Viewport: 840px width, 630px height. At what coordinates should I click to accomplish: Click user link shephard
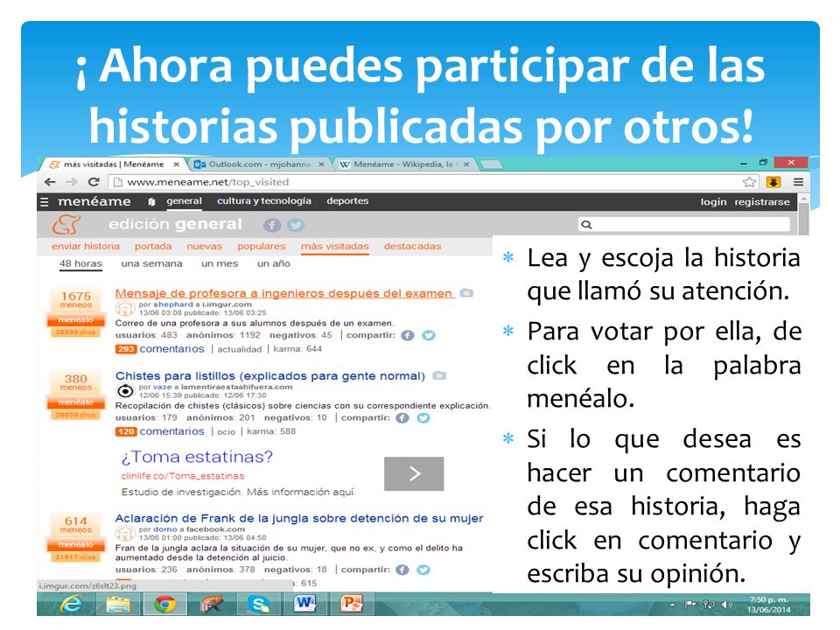click(x=173, y=304)
